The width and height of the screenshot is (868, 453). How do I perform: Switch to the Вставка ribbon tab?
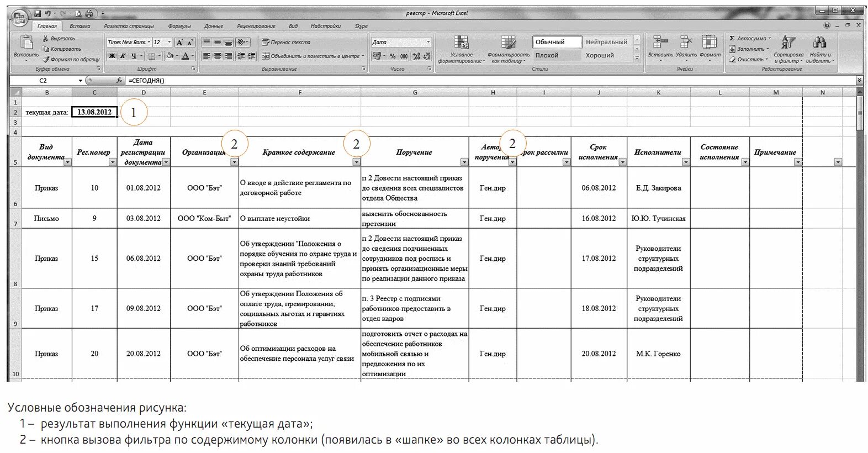(x=80, y=26)
